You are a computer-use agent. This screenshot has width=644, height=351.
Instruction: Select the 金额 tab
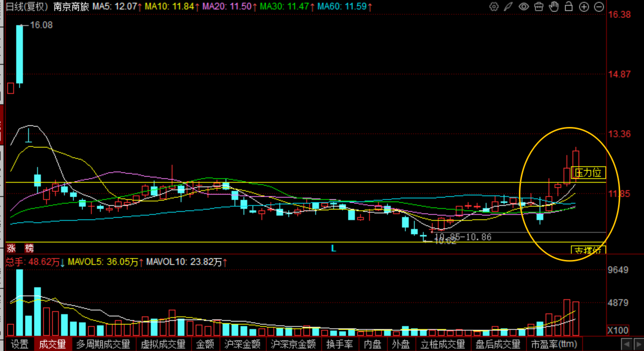click(x=205, y=344)
